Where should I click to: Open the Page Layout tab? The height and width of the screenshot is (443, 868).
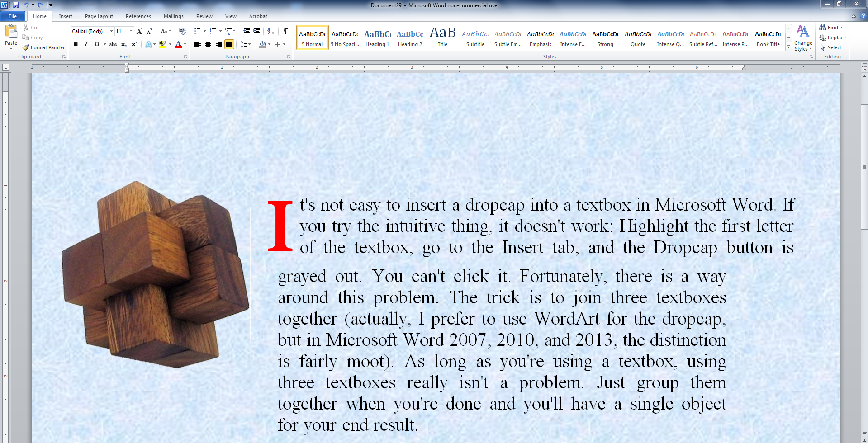(x=99, y=16)
